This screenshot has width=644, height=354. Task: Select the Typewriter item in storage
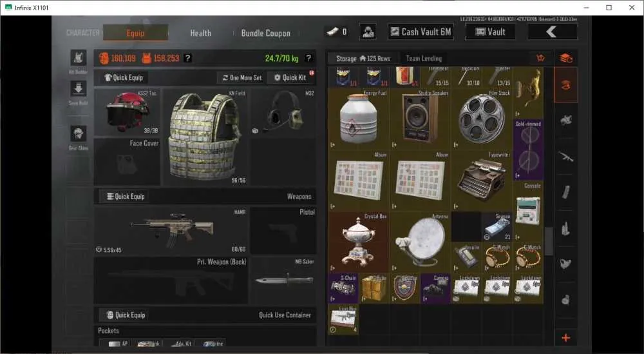(x=481, y=181)
